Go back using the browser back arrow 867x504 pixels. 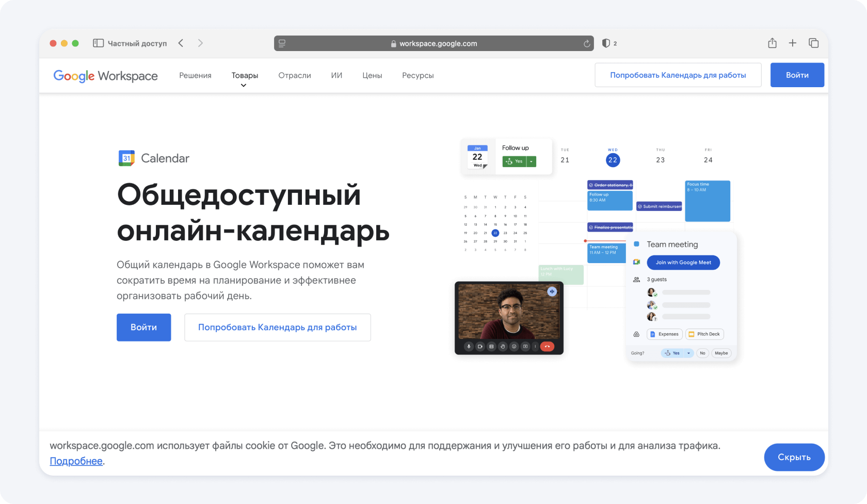pyautogui.click(x=181, y=43)
